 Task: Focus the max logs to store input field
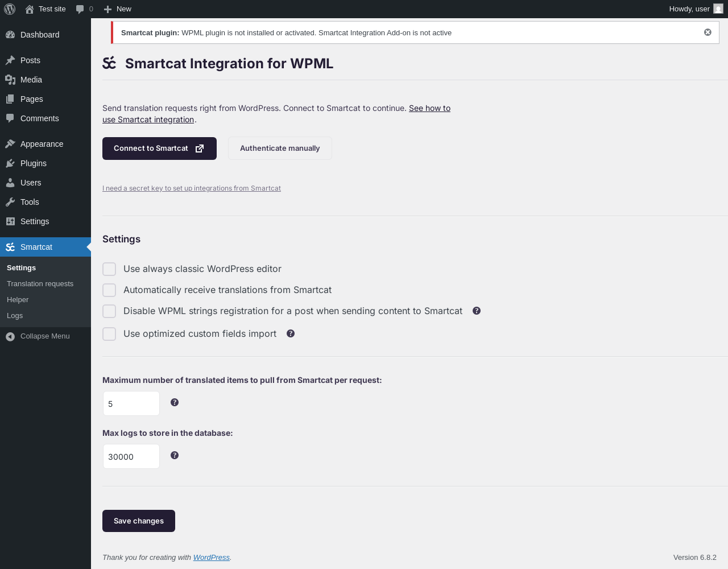tap(131, 456)
